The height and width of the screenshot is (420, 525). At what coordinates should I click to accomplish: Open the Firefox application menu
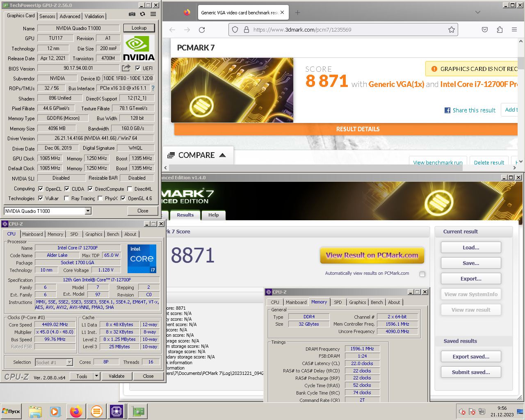(514, 30)
